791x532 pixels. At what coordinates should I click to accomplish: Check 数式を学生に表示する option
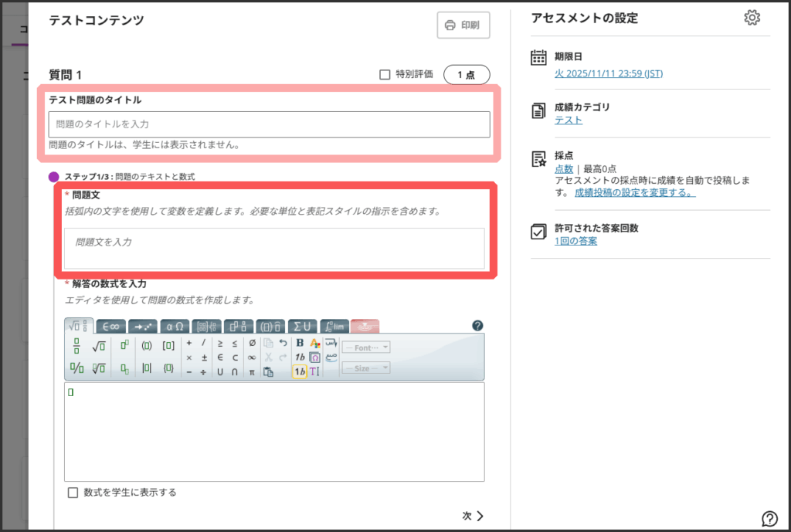pyautogui.click(x=73, y=493)
